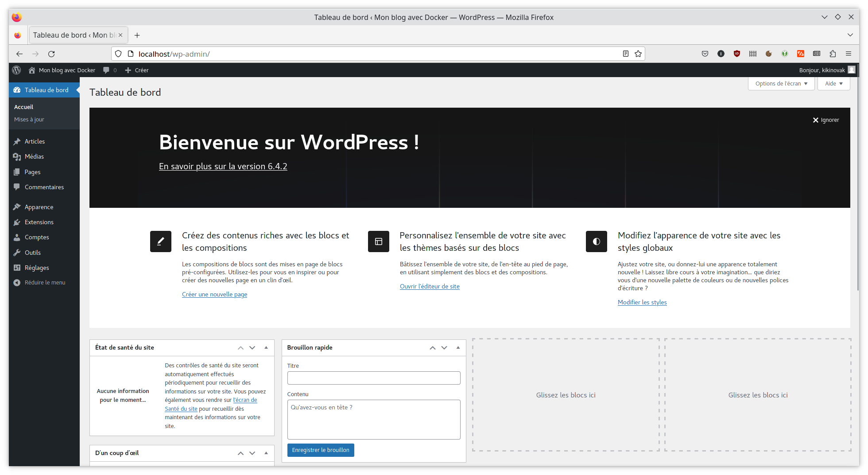Expand the Aide dropdown
This screenshot has height=475, width=868.
(833, 83)
